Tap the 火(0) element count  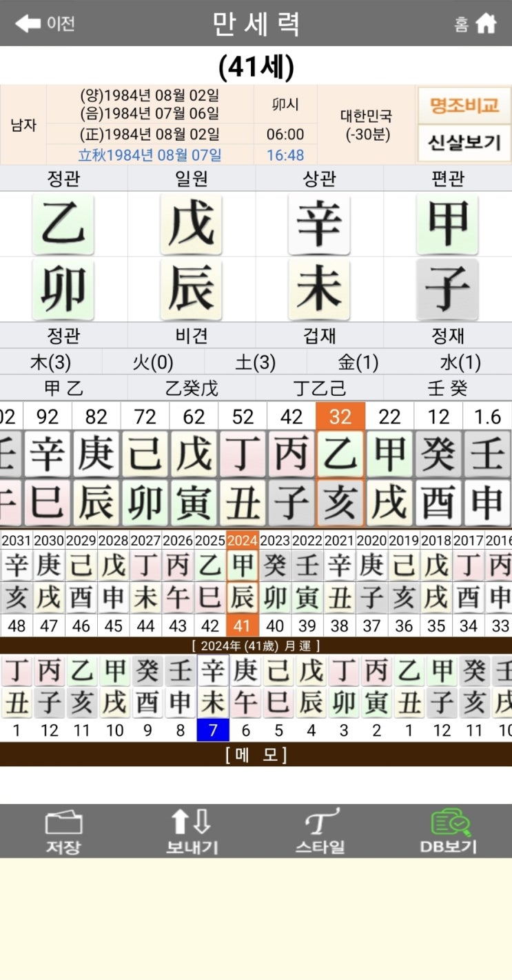pyautogui.click(x=153, y=362)
